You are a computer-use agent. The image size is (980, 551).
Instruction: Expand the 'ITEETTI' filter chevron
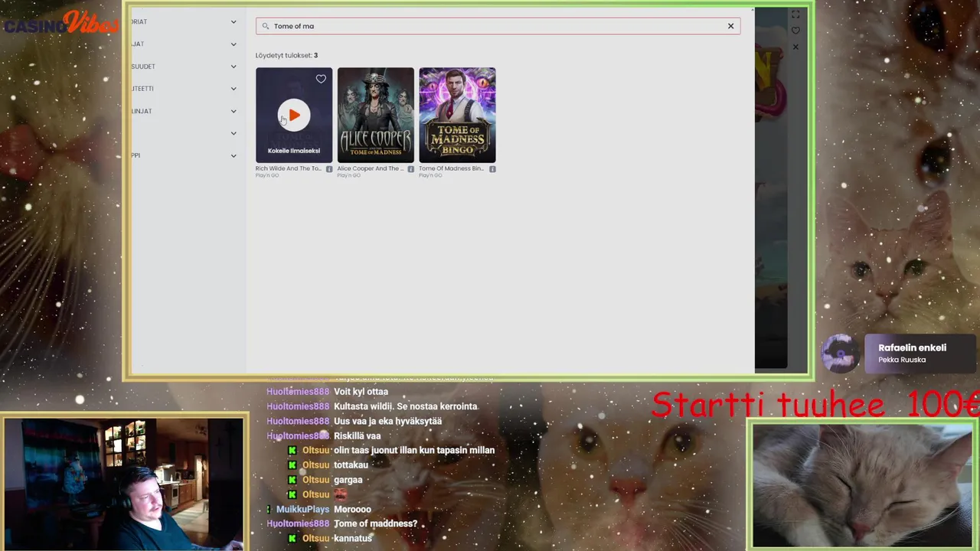(x=234, y=89)
